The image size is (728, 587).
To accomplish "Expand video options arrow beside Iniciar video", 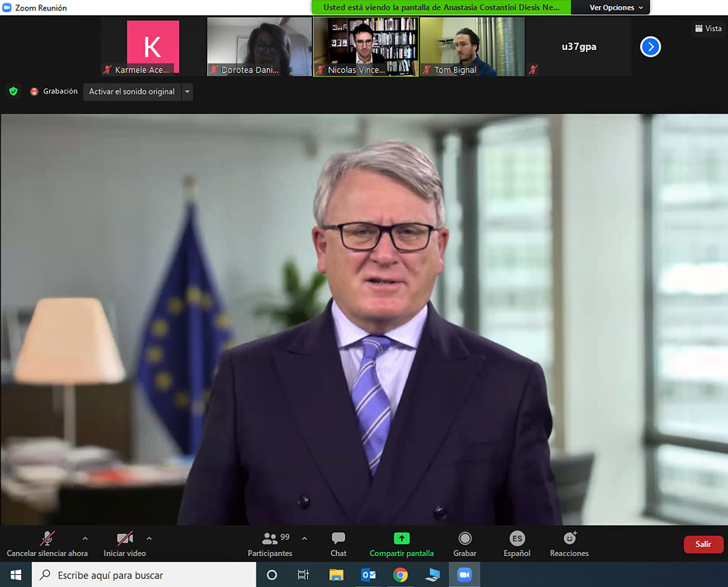I will tap(149, 538).
